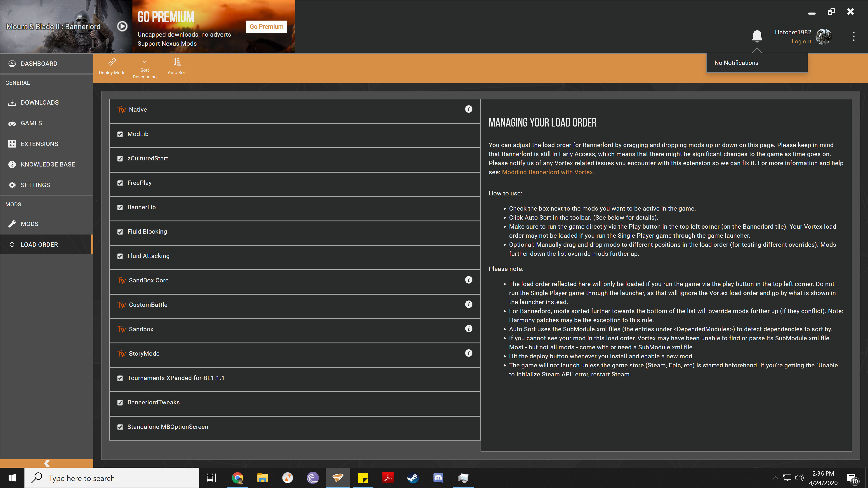Click the Native TaleWorlds logo icon
This screenshot has width=868, height=488.
click(x=122, y=110)
